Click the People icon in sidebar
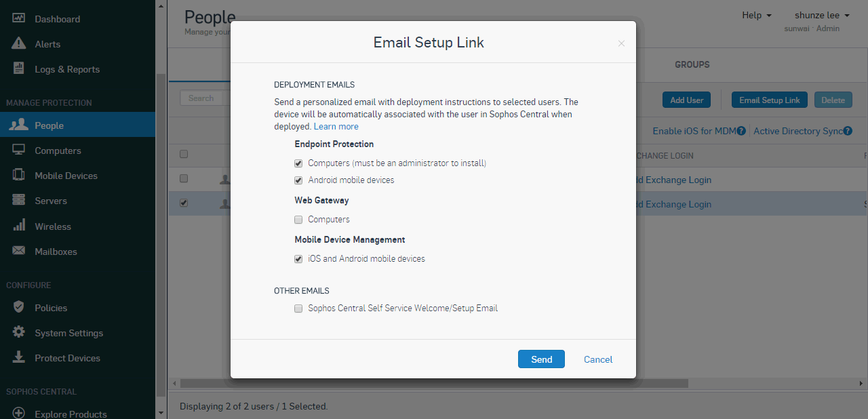Viewport: 868px width, 419px height. (19, 125)
